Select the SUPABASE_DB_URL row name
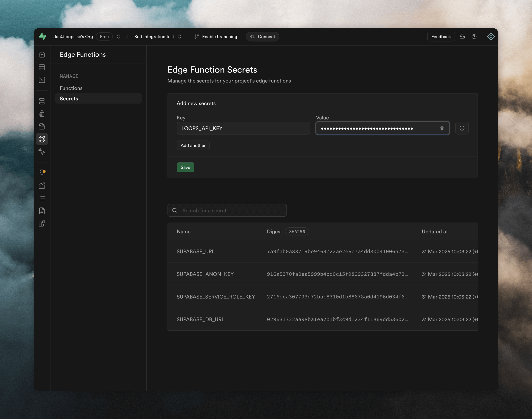Image resolution: width=532 pixels, height=419 pixels. point(201,319)
